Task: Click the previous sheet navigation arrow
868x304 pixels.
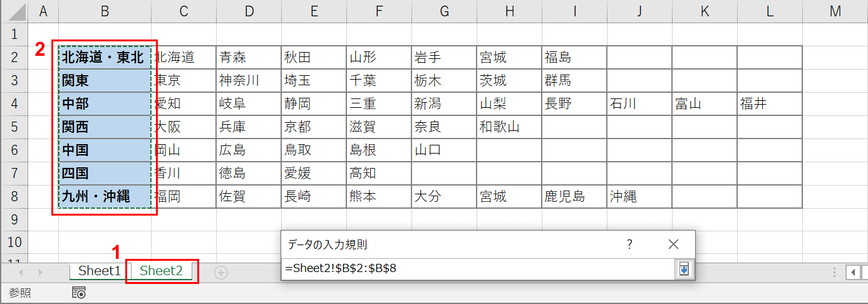Action: 22,272
